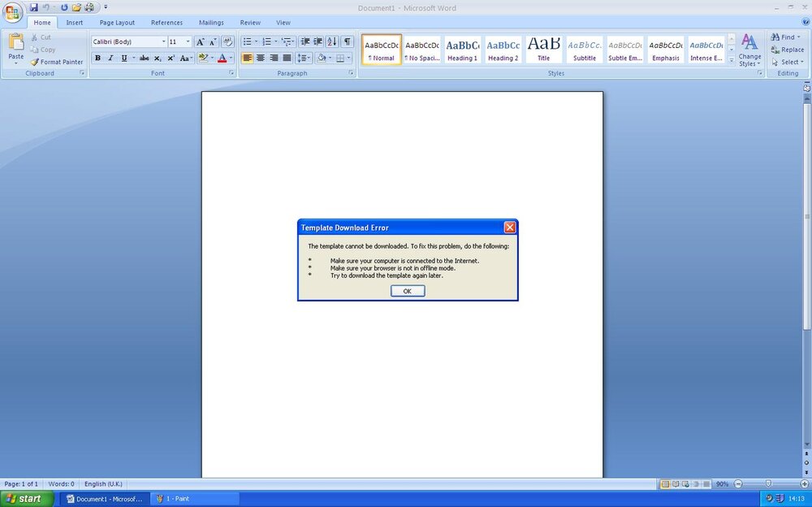Shrink font size icon

[x=213, y=42]
